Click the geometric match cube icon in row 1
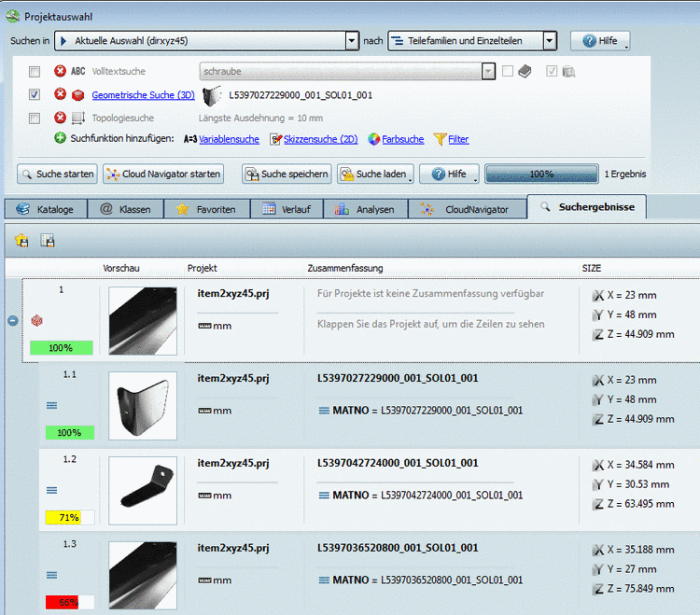This screenshot has height=615, width=700. click(36, 320)
